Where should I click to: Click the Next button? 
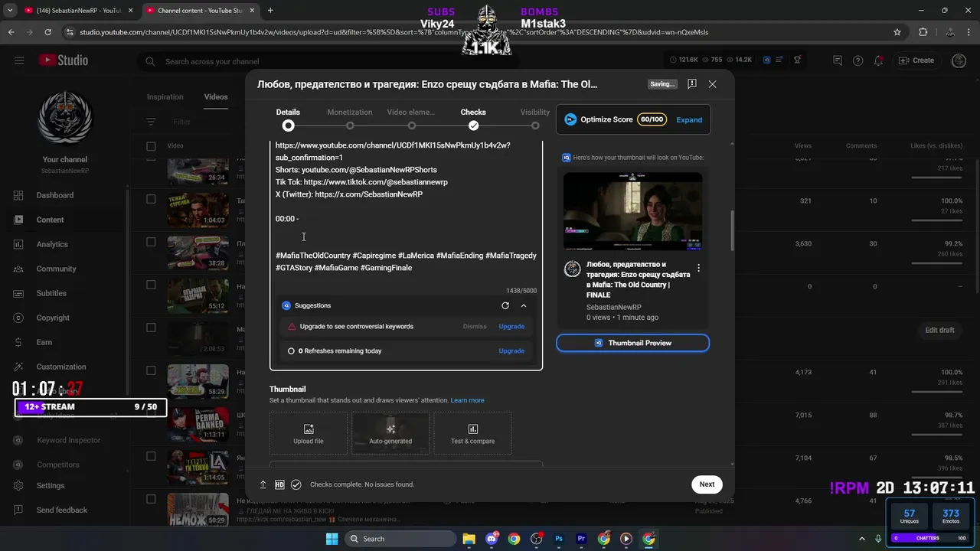coord(707,484)
